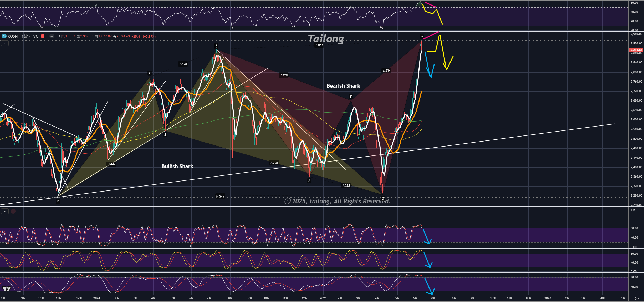Click the TradingView logo at bottom left
Screen dimensions: 644x302
click(6, 289)
